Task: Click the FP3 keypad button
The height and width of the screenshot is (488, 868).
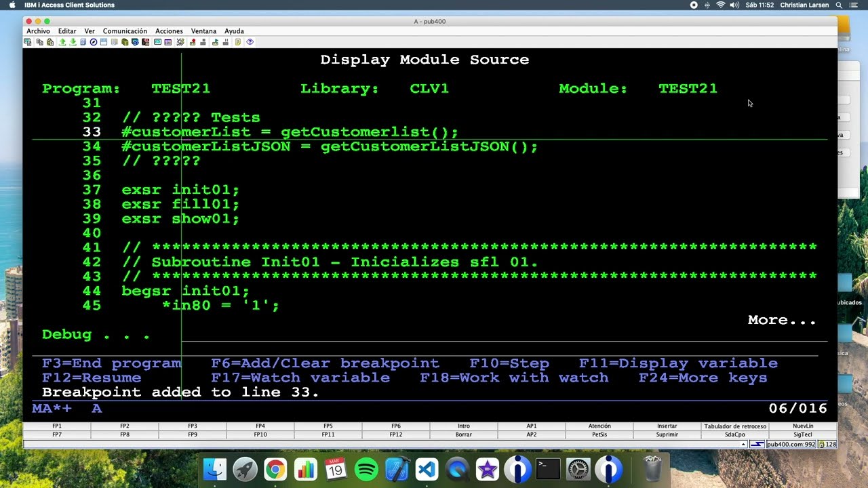Action: (193, 426)
